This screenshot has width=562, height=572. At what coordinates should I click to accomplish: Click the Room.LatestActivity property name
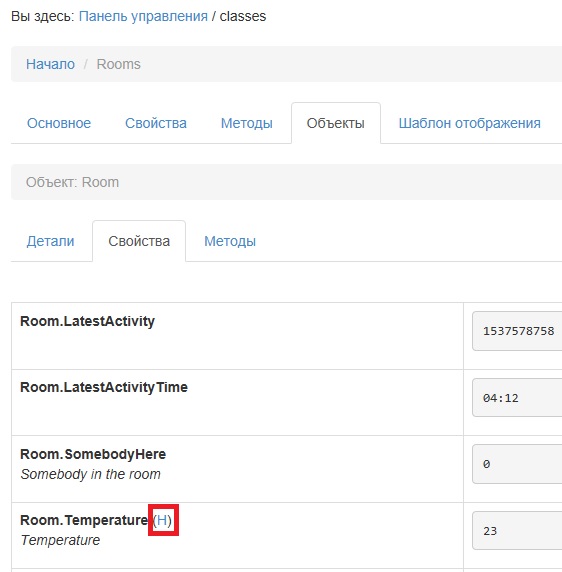point(88,321)
